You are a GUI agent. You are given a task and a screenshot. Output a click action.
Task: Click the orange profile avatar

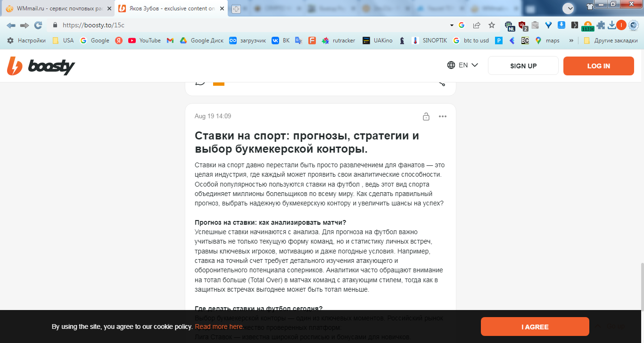[621, 25]
